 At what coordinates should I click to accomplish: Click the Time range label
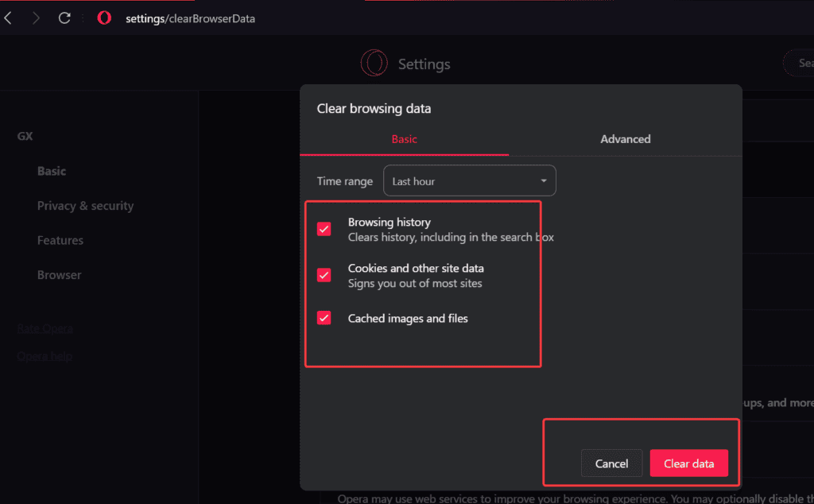click(345, 181)
